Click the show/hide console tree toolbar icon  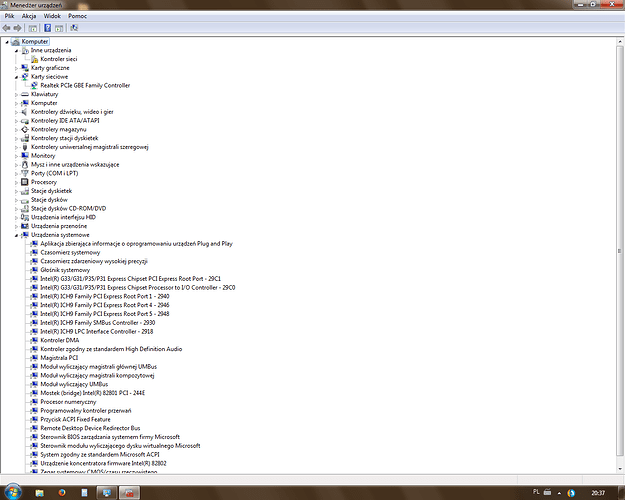(33, 28)
